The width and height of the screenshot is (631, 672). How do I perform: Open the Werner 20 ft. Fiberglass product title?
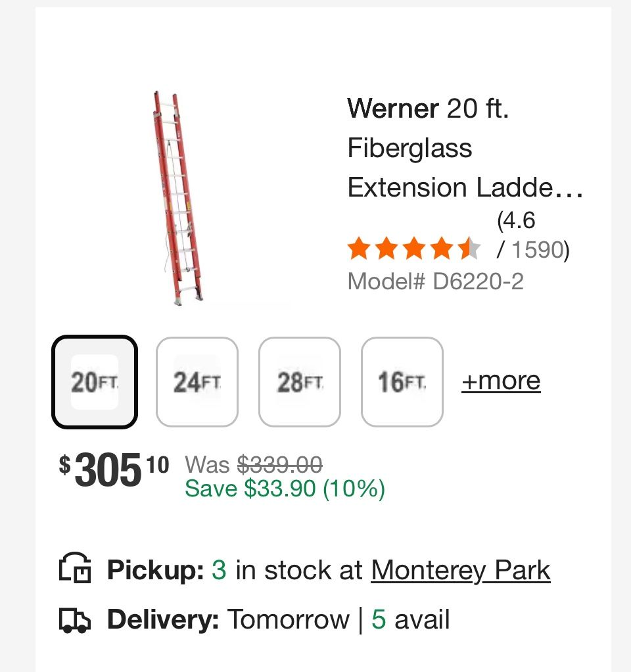click(464, 148)
